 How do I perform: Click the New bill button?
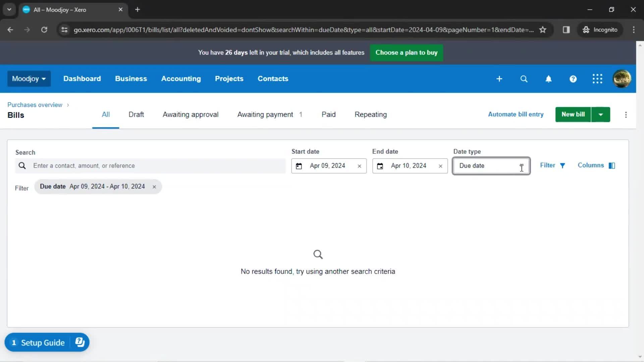(573, 115)
